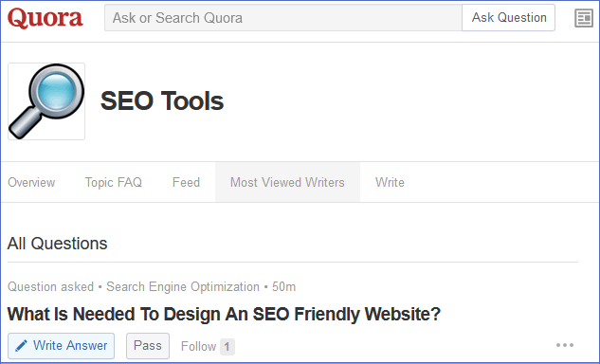This screenshot has width=600, height=364.
Task: Click the 50m timestamp link
Action: 283,286
